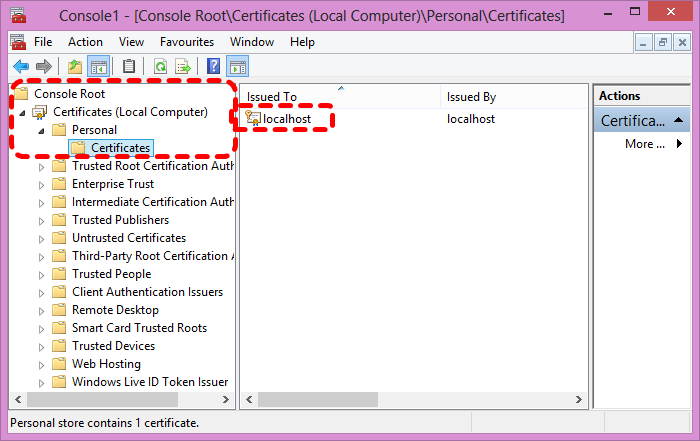Expand Smart Card Trusted Roots node
This screenshot has height=441, width=700.
(x=41, y=329)
